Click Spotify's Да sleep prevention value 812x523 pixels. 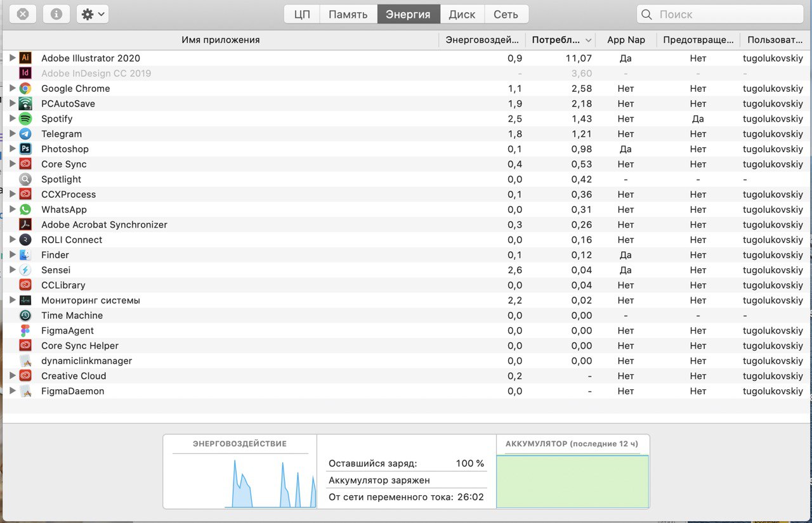[698, 119]
